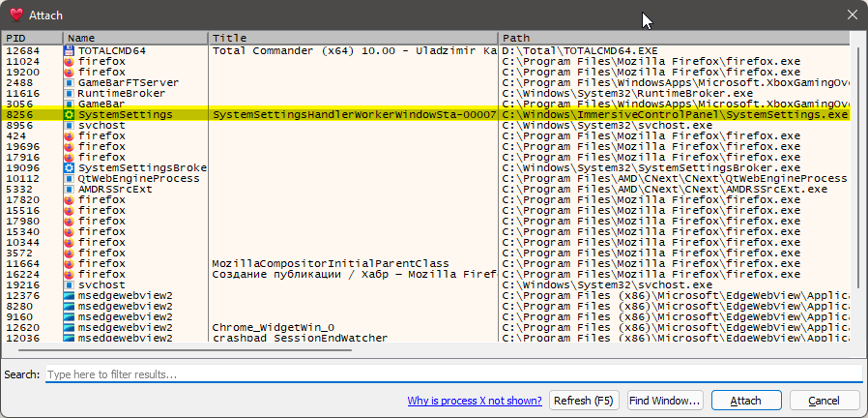The width and height of the screenshot is (868, 418).
Task: Click the msedgewebview2 icon in PID 12376 row
Action: 70,295
